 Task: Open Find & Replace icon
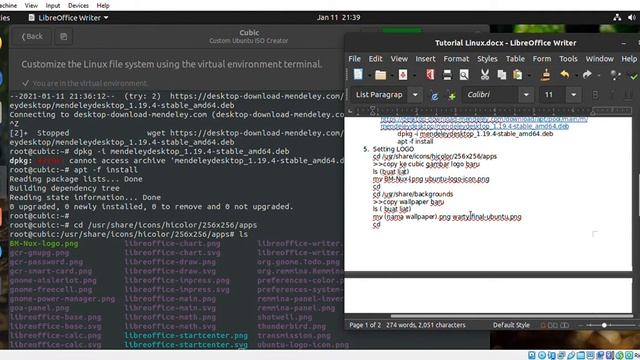[615, 75]
